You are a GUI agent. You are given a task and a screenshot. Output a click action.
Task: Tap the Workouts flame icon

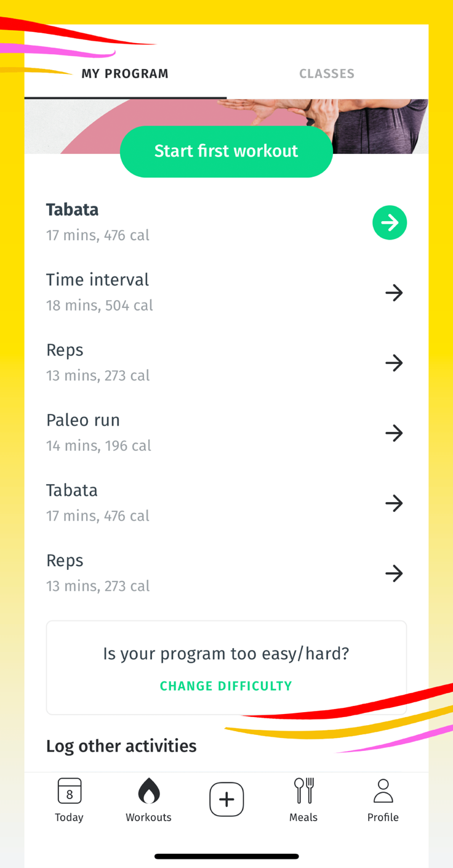(148, 791)
